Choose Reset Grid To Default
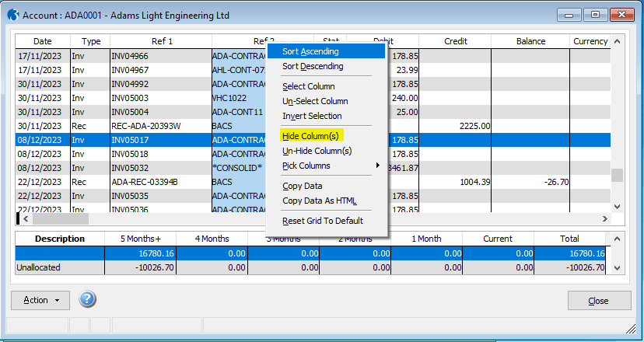 322,221
